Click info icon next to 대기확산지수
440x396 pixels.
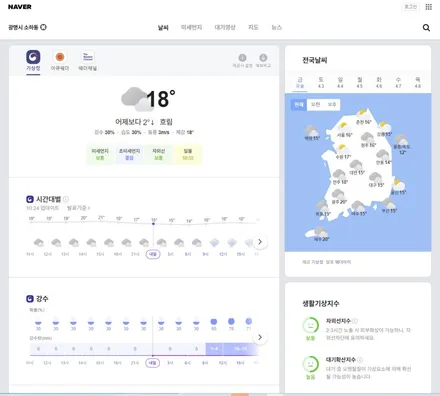360,360
